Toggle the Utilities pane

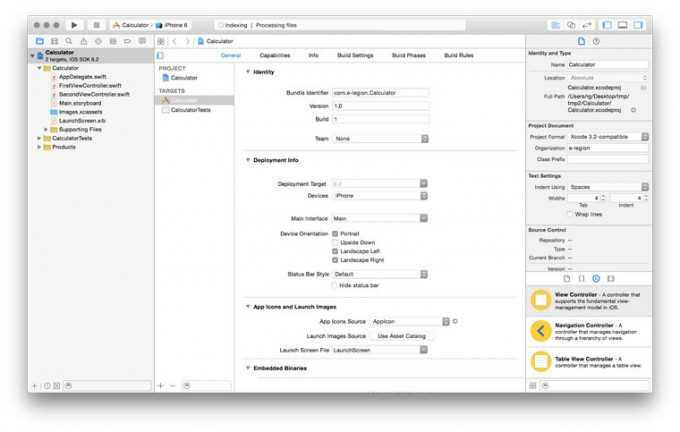click(638, 25)
